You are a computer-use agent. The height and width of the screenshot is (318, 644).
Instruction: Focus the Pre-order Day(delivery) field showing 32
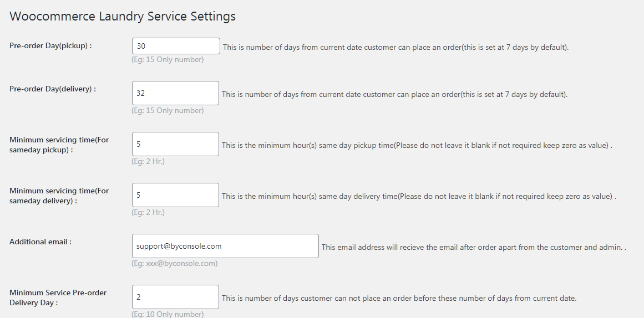(175, 93)
